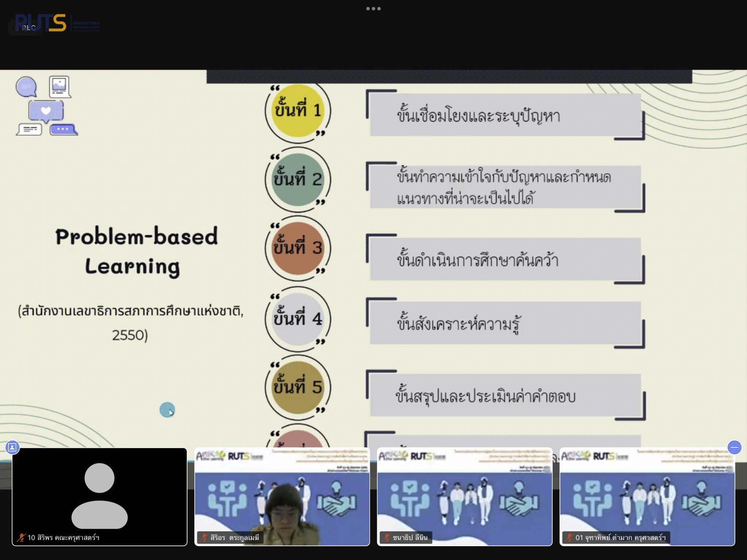Click the ขั้นทำความเข้าใจกับปัญหา text box

coord(506,187)
